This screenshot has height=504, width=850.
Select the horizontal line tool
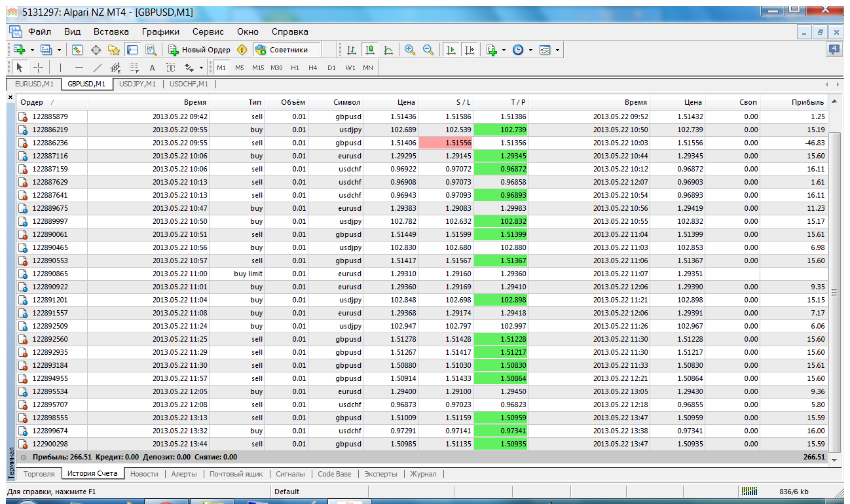tap(79, 67)
